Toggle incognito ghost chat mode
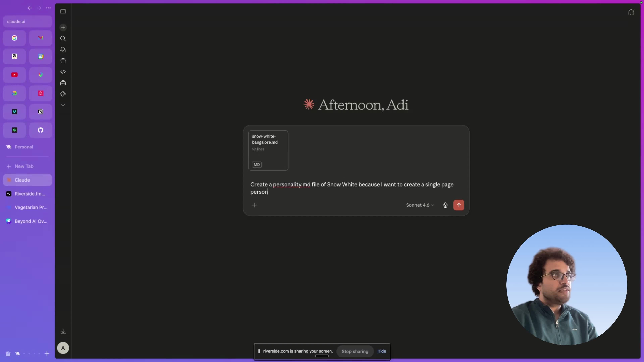Screen dimensions: 644x362 631,12
